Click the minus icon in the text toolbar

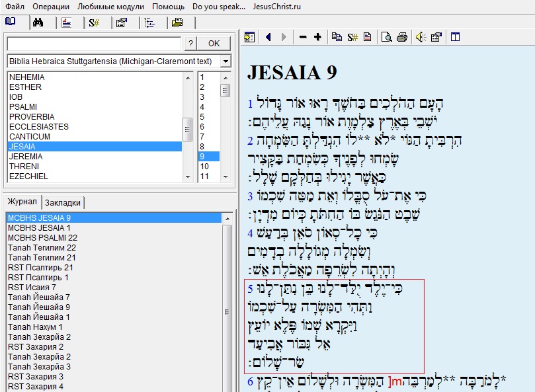pyautogui.click(x=303, y=37)
